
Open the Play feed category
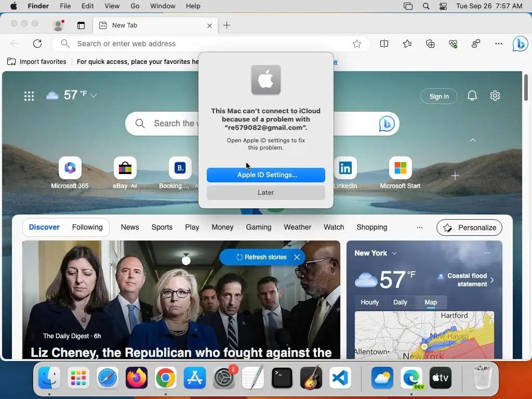[192, 228]
